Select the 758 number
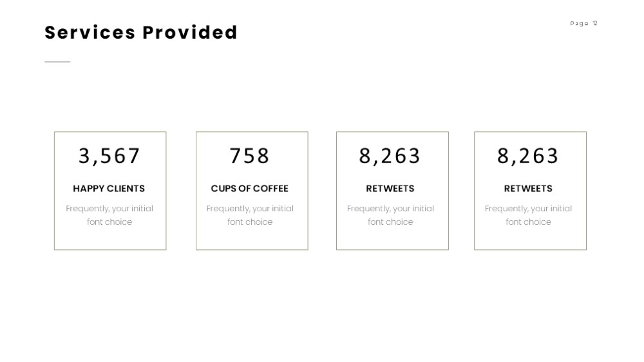This screenshot has width=644, height=362. (x=249, y=156)
